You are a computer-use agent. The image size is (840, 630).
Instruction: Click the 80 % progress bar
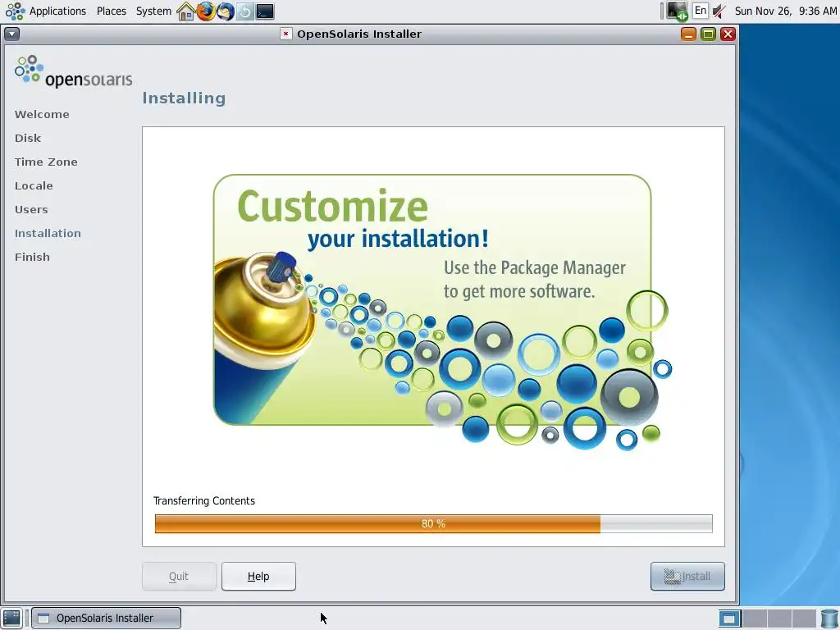[433, 524]
